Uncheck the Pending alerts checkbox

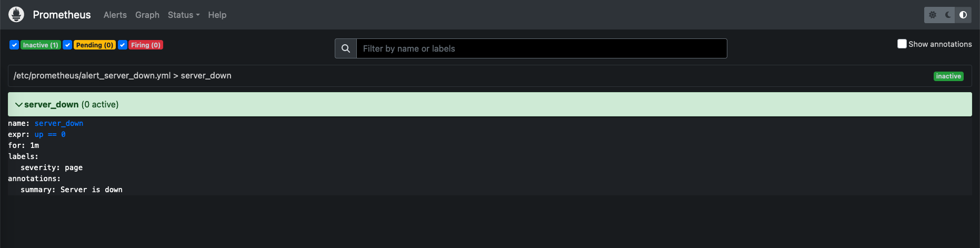pyautogui.click(x=67, y=45)
